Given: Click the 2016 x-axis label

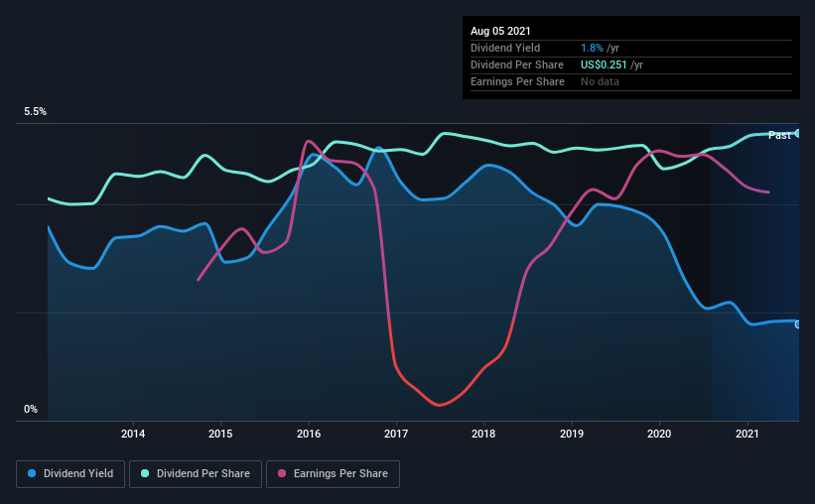Looking at the screenshot, I should tap(309, 434).
